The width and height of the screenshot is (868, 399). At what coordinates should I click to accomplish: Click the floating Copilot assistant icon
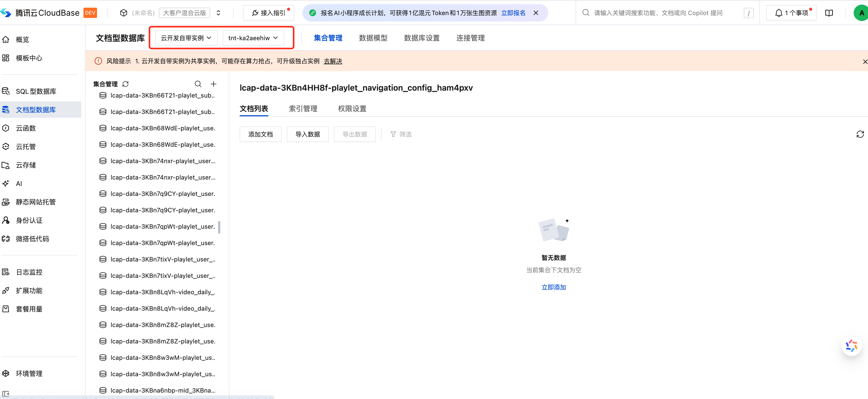[851, 346]
